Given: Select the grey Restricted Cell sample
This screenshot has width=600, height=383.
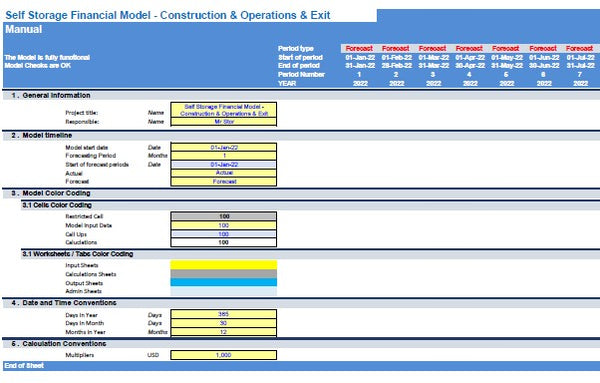Looking at the screenshot, I should pos(223,217).
